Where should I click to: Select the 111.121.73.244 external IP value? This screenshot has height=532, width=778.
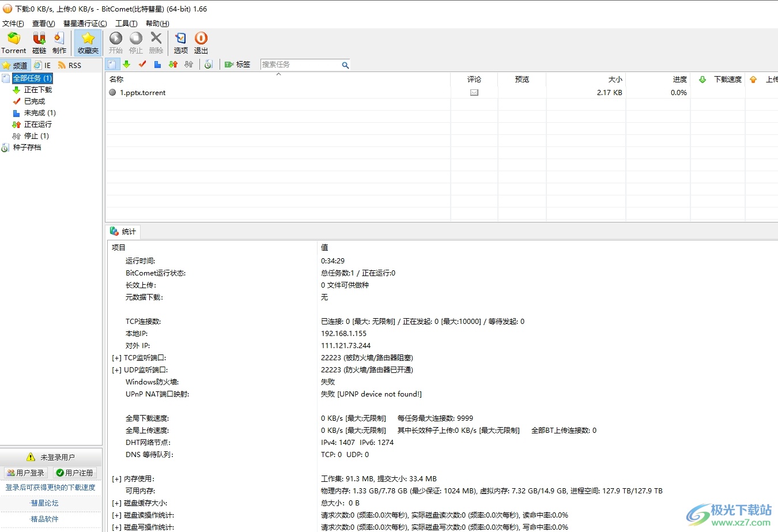pyautogui.click(x=346, y=346)
